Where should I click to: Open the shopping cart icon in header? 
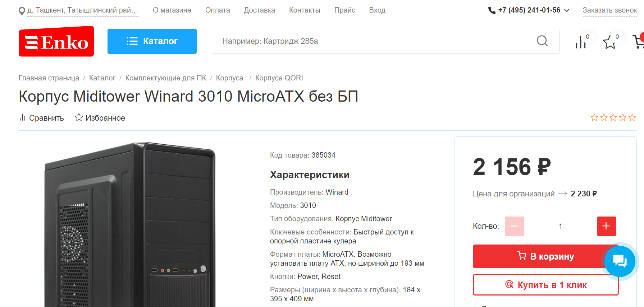click(x=639, y=42)
